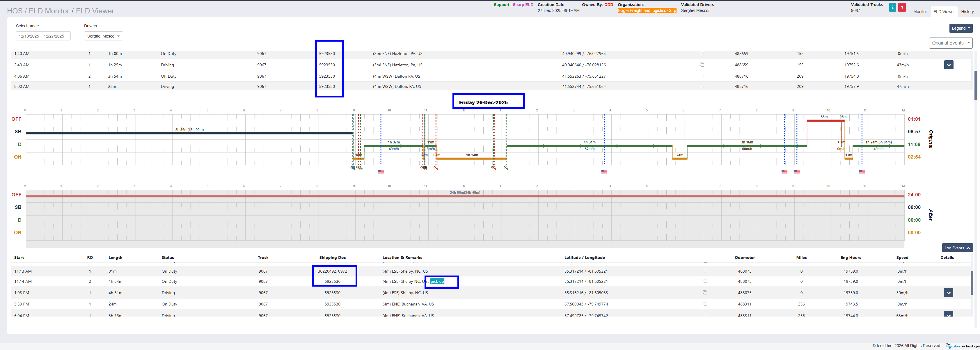Viewport: 980px width, 350px height.
Task: Click the blue info icon button
Action: (x=892, y=8)
